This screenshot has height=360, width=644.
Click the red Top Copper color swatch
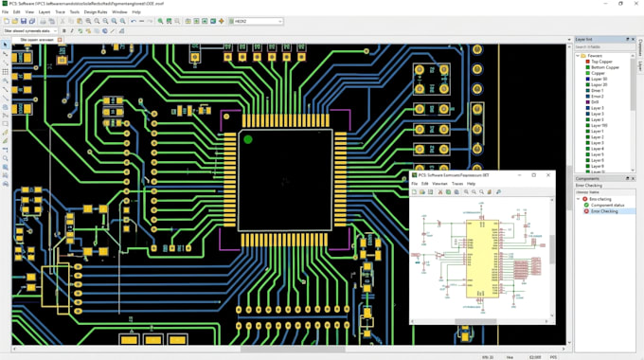pos(587,62)
